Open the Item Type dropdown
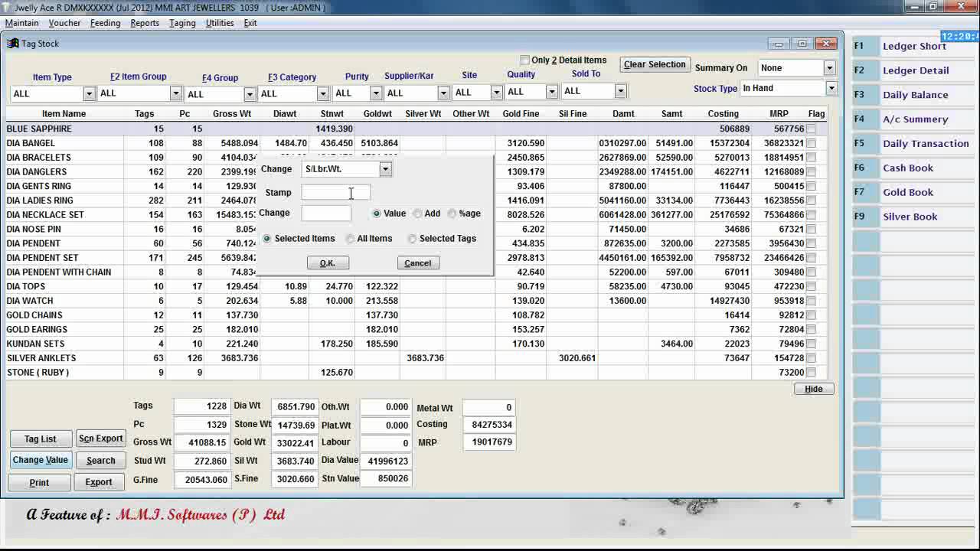This screenshot has height=551, width=980. pos(89,93)
